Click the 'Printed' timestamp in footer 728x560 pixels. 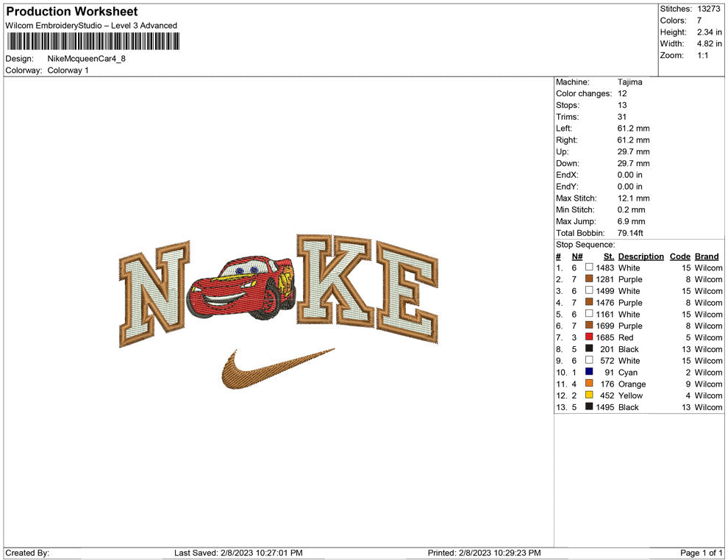tap(485, 553)
